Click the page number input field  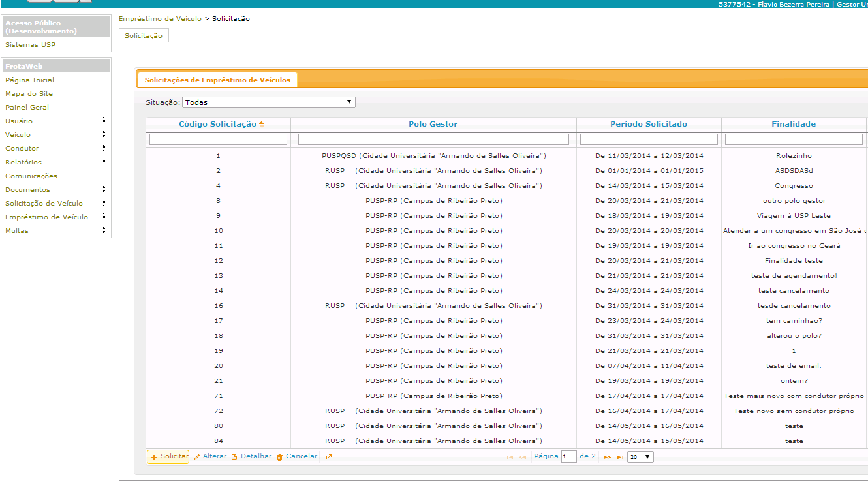568,457
